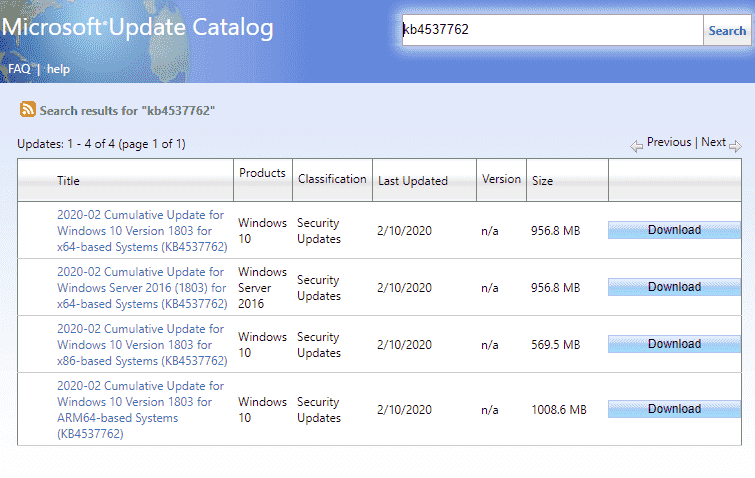
Task: Open Windows 10 1803 x64 update link
Action: tap(141, 230)
